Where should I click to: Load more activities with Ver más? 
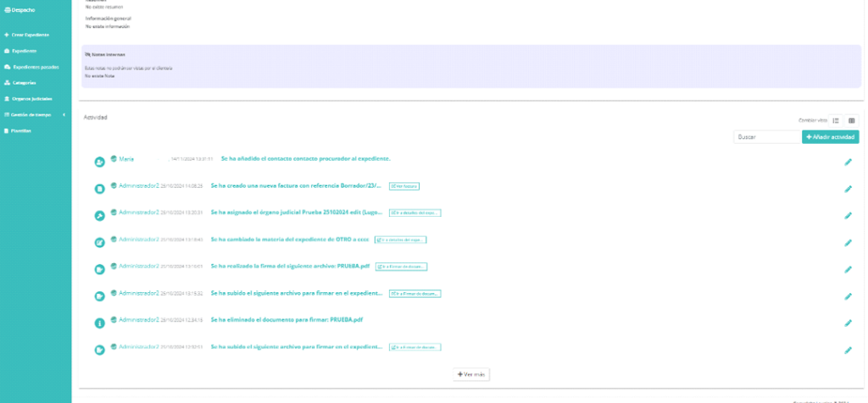click(472, 374)
